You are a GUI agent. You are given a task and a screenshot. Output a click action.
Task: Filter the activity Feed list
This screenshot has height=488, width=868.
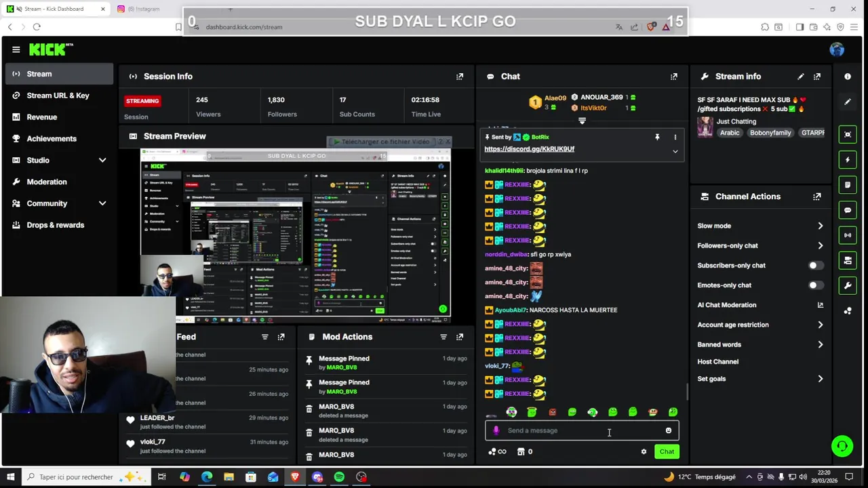tap(265, 337)
